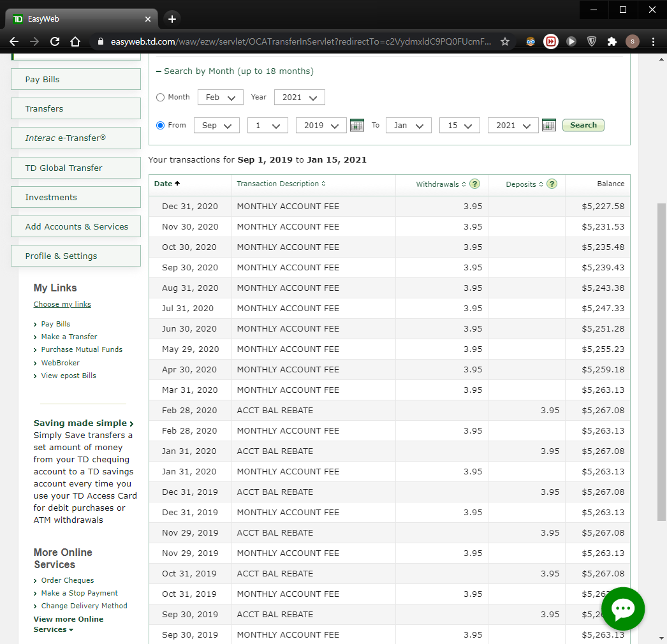Click Change Delivery Method link

tap(84, 606)
